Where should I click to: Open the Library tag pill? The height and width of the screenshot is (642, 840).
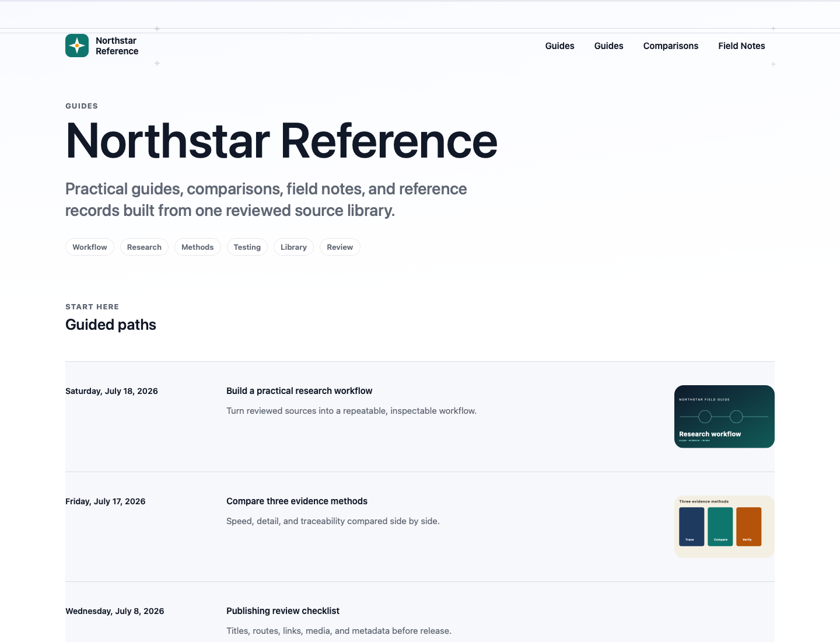[293, 247]
